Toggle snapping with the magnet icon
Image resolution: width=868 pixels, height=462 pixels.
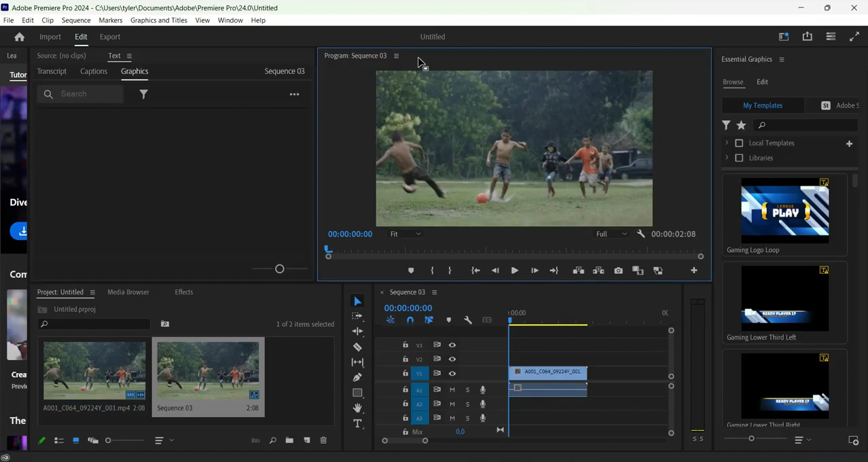pyautogui.click(x=410, y=320)
